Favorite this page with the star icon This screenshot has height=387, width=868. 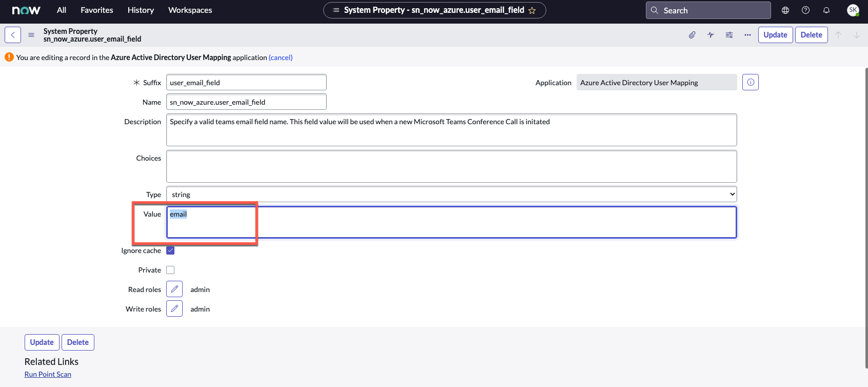point(532,10)
